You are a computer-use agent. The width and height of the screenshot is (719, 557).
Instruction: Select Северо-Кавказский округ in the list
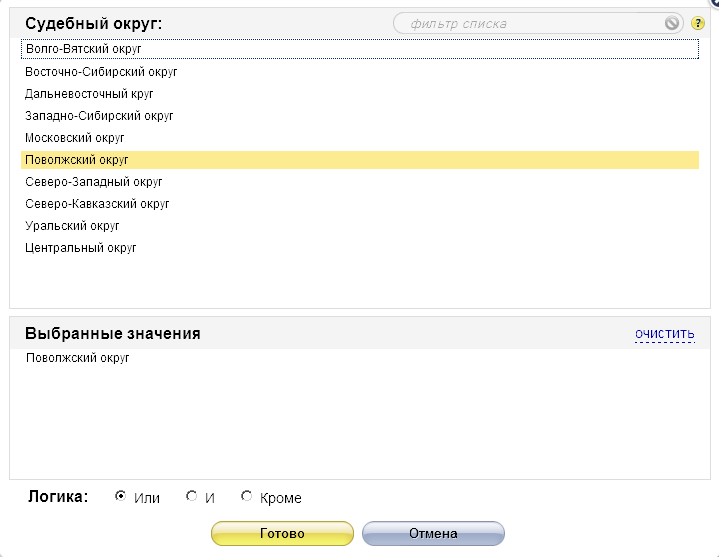(360, 204)
